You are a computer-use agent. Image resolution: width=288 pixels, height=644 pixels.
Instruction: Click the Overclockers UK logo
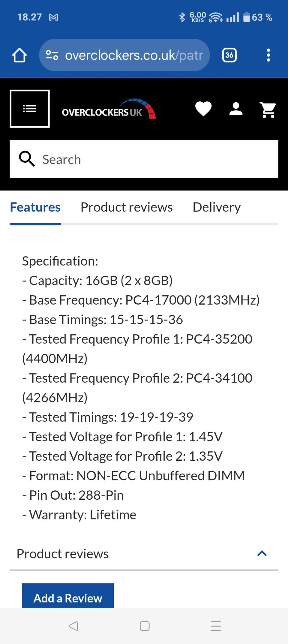[108, 109]
